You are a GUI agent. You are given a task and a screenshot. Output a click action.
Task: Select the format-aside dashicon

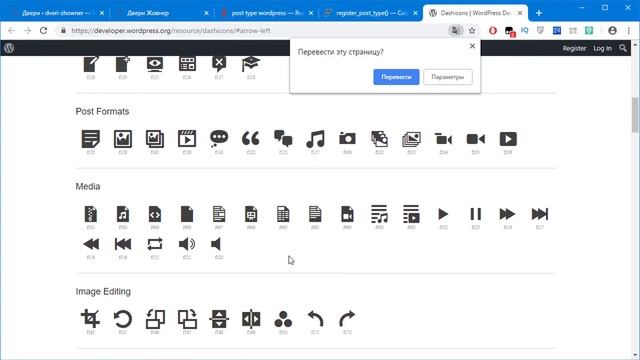tap(91, 139)
